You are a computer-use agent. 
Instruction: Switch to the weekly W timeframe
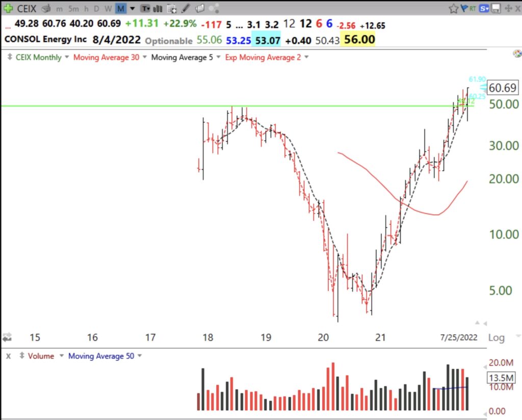pyautogui.click(x=108, y=9)
